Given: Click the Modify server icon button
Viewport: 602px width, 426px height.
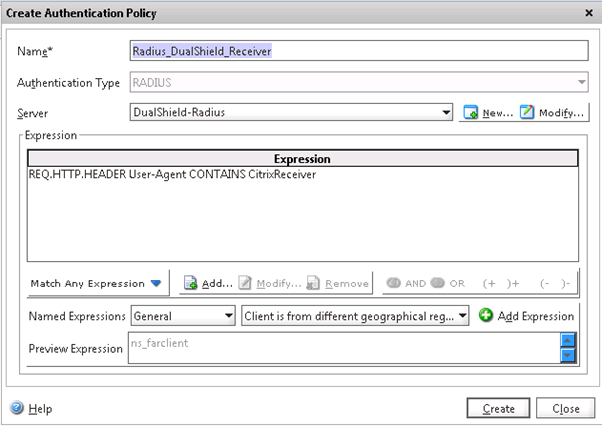Looking at the screenshot, I should tap(527, 113).
